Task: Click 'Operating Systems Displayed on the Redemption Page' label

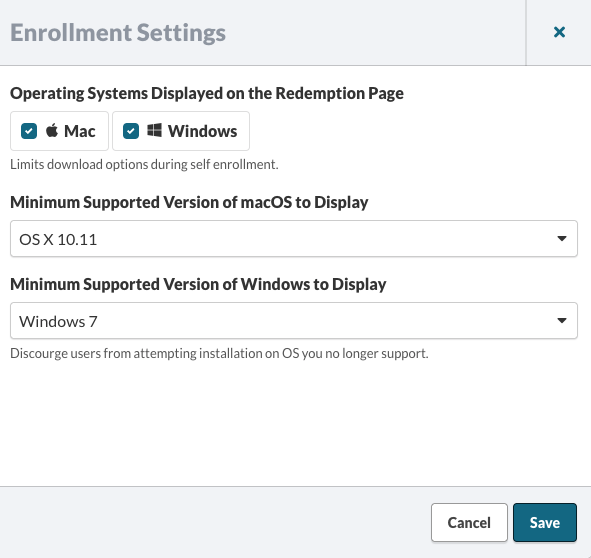Action: pyautogui.click(x=207, y=94)
